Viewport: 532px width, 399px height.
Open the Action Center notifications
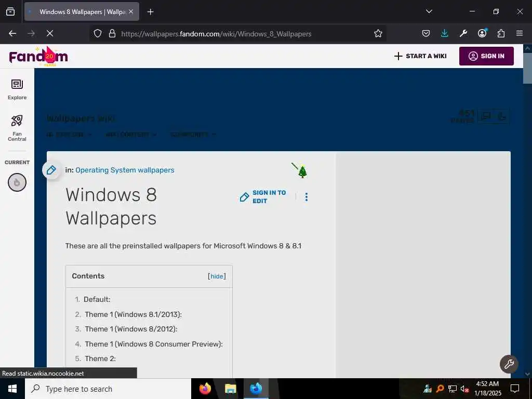coord(515,389)
